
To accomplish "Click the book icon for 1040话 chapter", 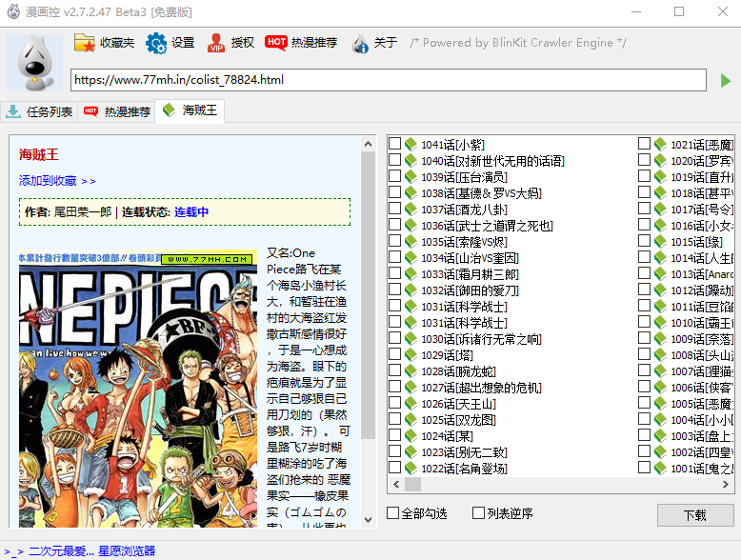I will [x=411, y=160].
